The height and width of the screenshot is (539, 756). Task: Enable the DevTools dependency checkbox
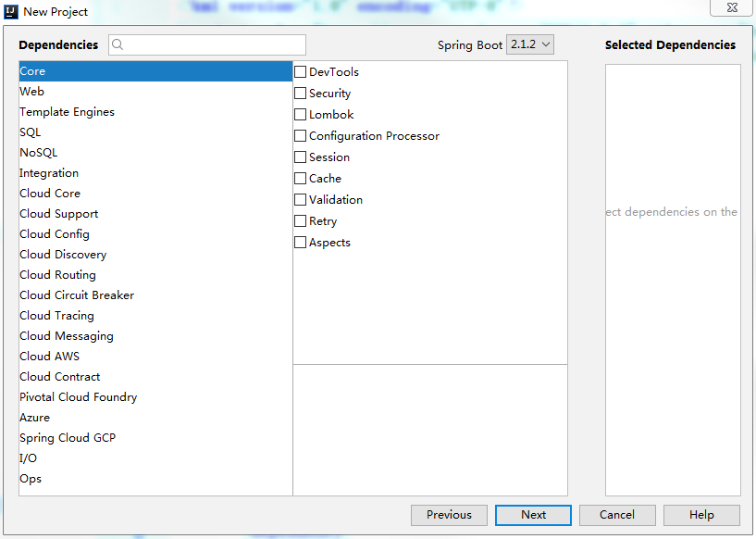[300, 72]
